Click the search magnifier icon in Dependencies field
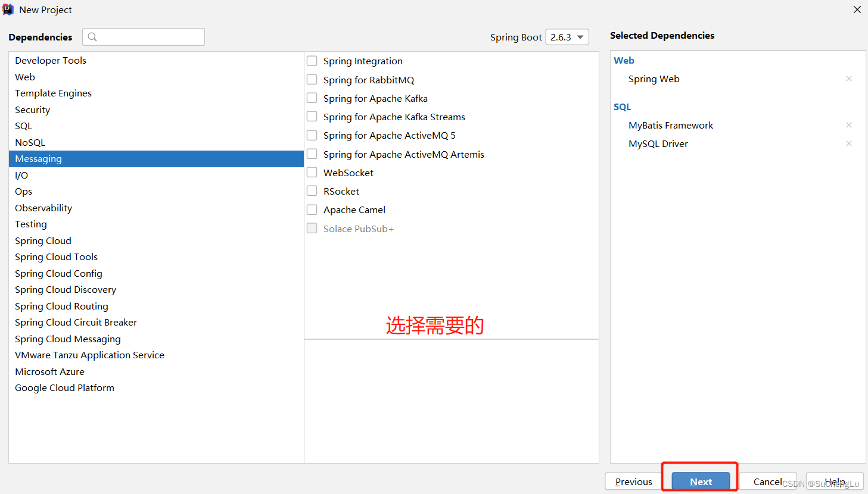This screenshot has height=494, width=868. (92, 37)
